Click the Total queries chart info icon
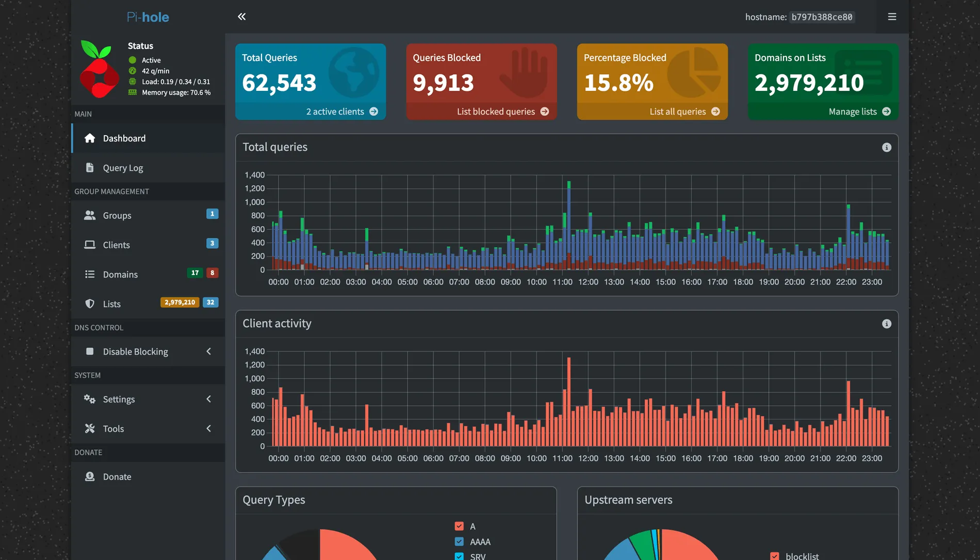 [x=887, y=147]
